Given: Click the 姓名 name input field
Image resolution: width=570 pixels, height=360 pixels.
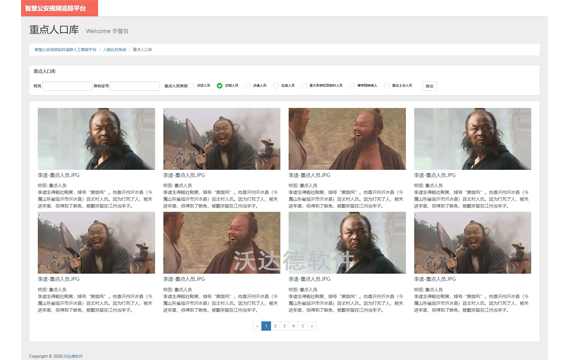Looking at the screenshot, I should 67,86.
